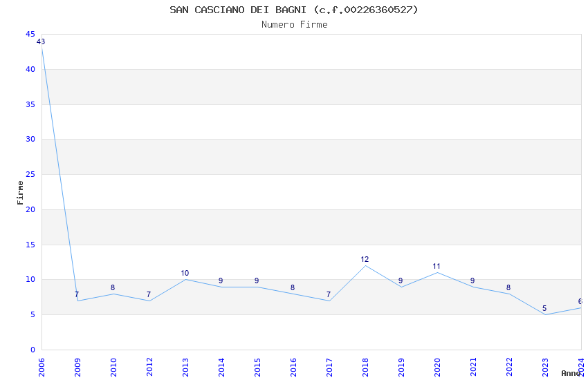The height and width of the screenshot is (380, 588).
Task: Click the y-axis tick label 35
Action: point(30,104)
